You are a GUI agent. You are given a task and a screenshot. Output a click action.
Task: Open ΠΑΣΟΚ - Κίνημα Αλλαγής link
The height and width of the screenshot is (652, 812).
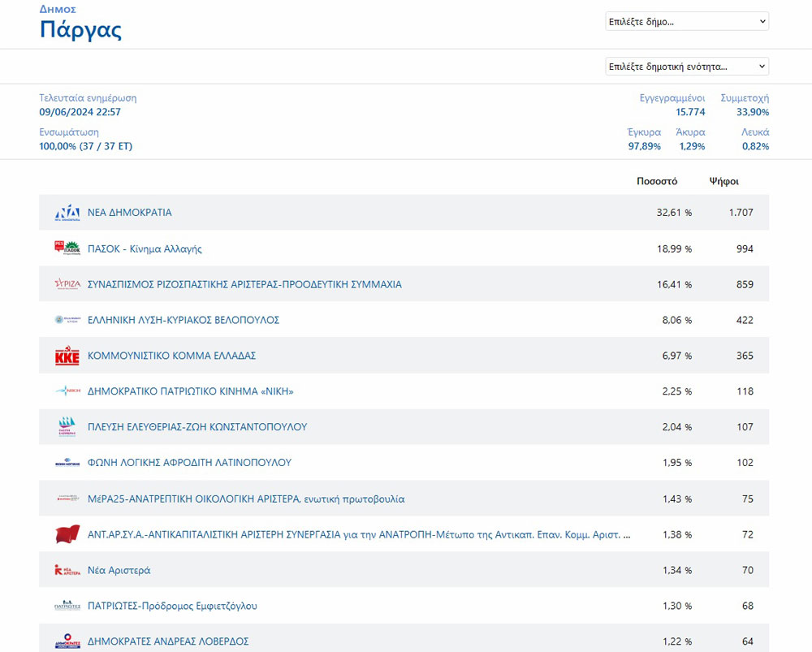145,248
